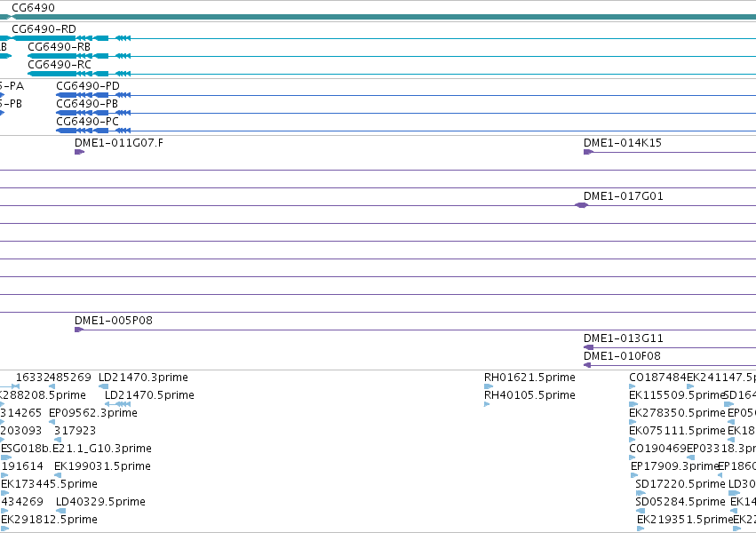The height and width of the screenshot is (533, 756).
Task: Click the RH01621.5prime EST label
Action: coord(529,378)
